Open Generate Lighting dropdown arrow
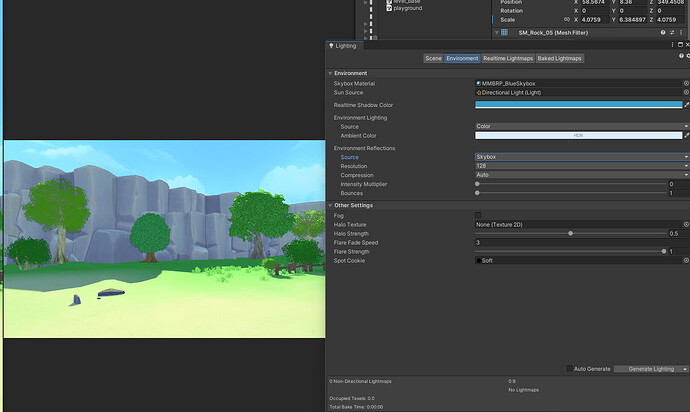690x412 pixels. coord(685,369)
